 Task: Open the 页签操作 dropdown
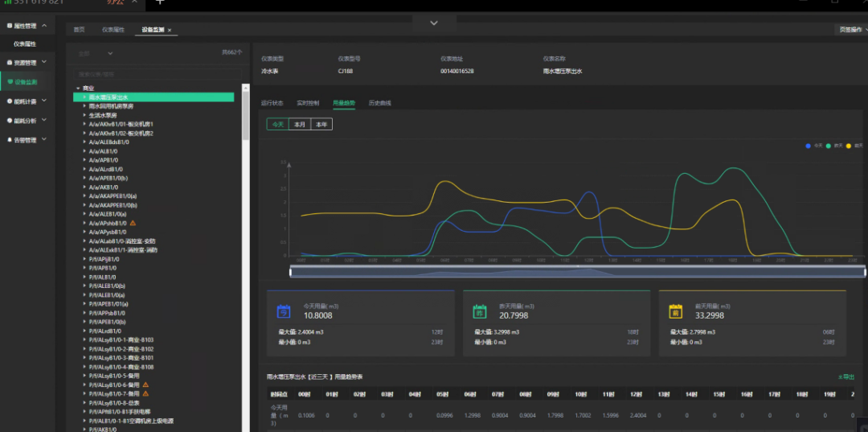[851, 29]
